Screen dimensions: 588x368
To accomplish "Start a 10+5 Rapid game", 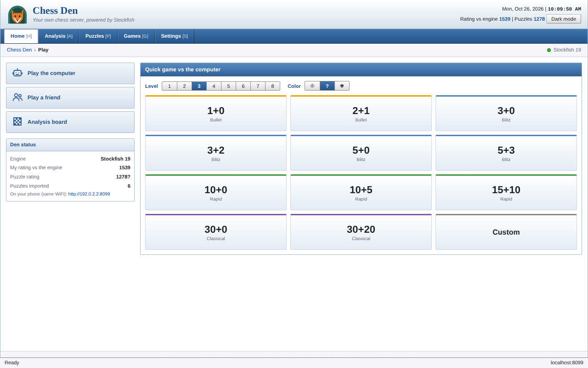I will pyautogui.click(x=361, y=192).
